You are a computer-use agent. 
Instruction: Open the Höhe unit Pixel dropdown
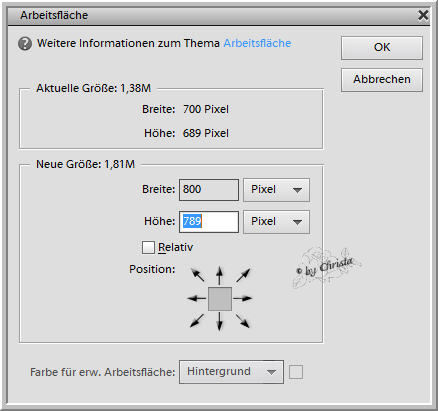(276, 222)
